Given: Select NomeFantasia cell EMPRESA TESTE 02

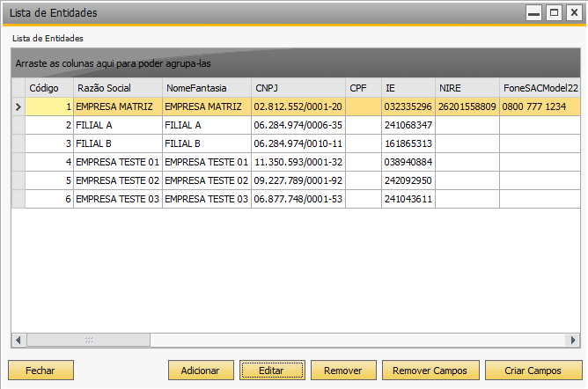Looking at the screenshot, I should click(x=207, y=180).
